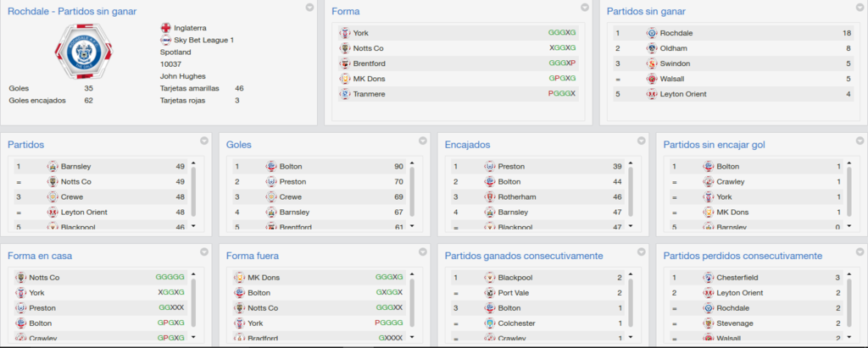Click the Swindon team link
Screen dimensions: 868x348
click(x=674, y=64)
